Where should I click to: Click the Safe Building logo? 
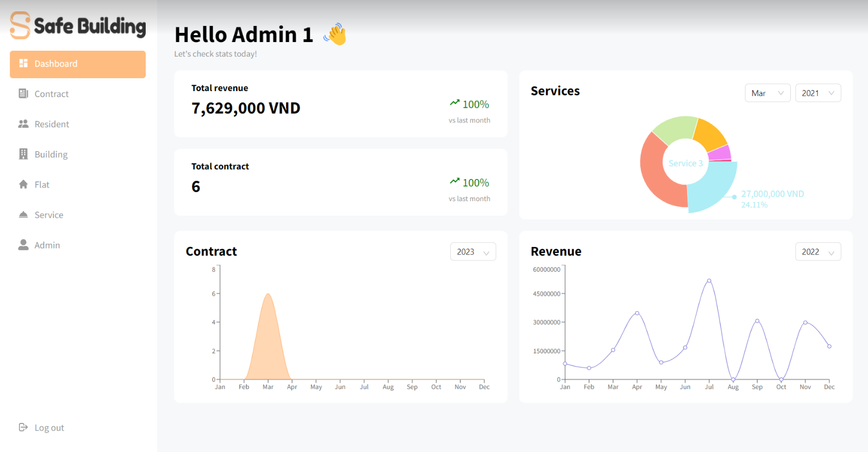pos(78,25)
